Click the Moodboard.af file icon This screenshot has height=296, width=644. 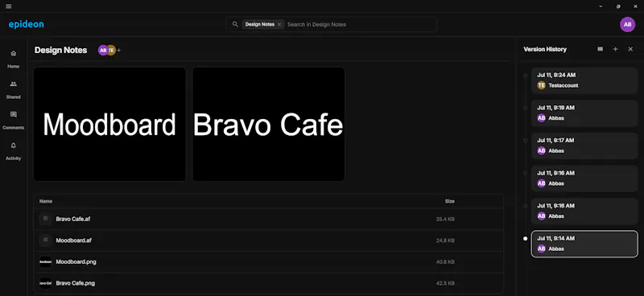pos(46,240)
